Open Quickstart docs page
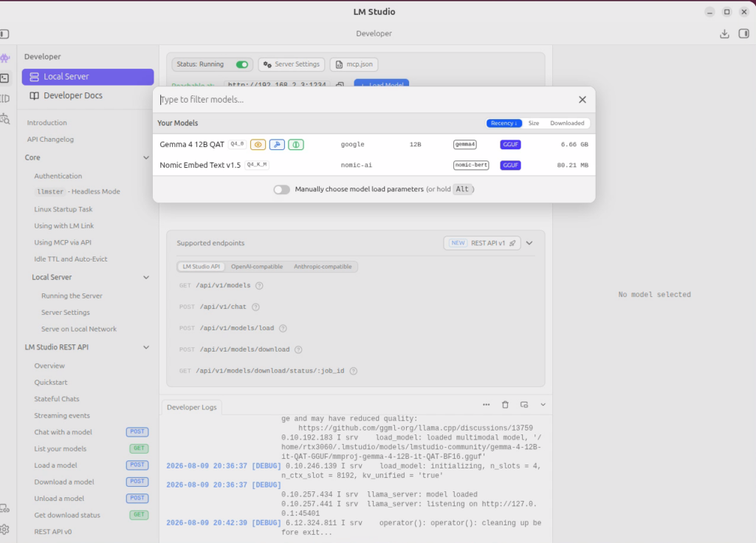 tap(51, 382)
